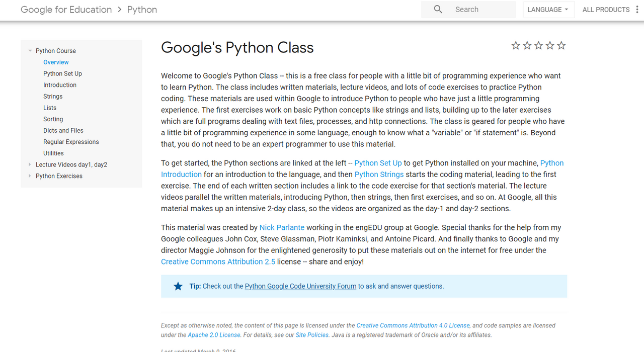Open the Sorting sidebar item
The height and width of the screenshot is (352, 644).
point(53,119)
